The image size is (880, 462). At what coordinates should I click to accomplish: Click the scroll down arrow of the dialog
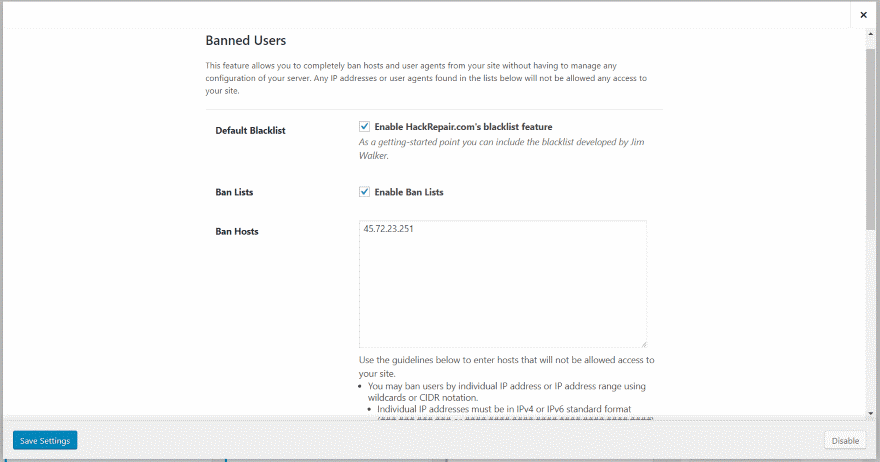870,414
